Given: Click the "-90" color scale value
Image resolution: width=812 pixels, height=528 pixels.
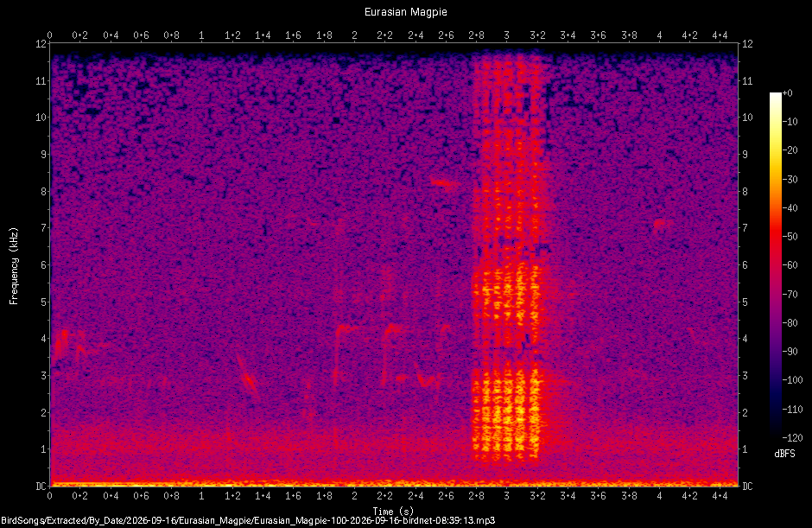Looking at the screenshot, I should 790,352.
